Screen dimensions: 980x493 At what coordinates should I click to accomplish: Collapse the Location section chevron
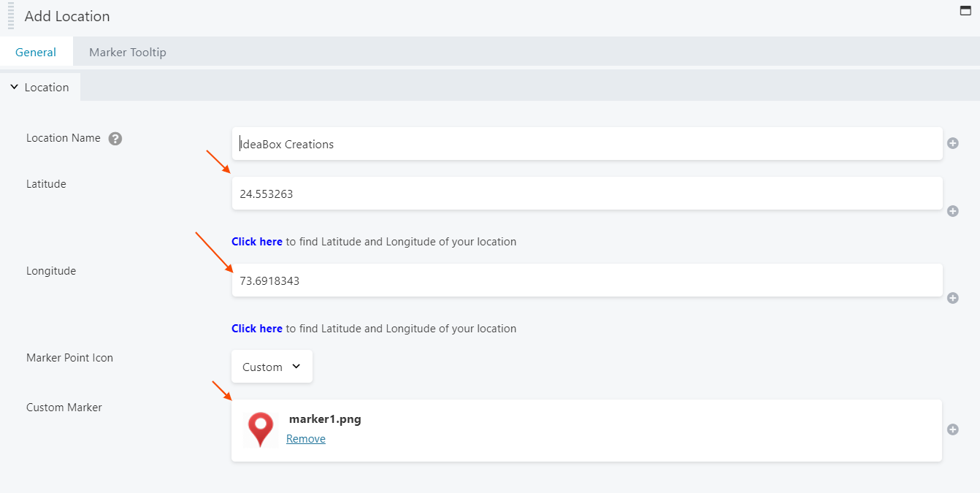click(x=14, y=87)
